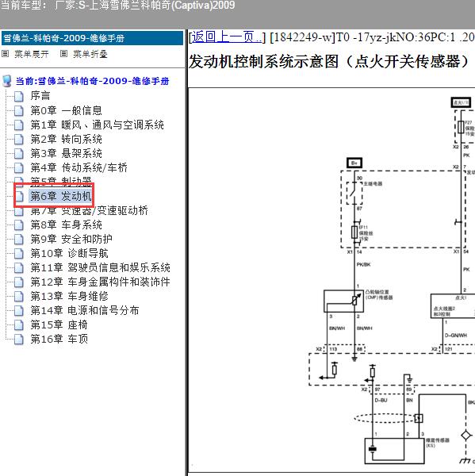This screenshot has width=475, height=476.
Task: Select 第12章 车身金属构件和装饰件
Action: (x=100, y=282)
